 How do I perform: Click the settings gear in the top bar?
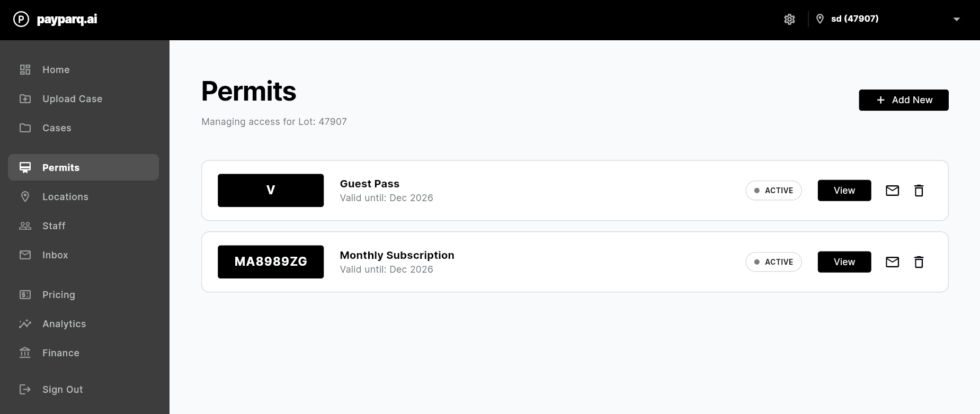[789, 19]
